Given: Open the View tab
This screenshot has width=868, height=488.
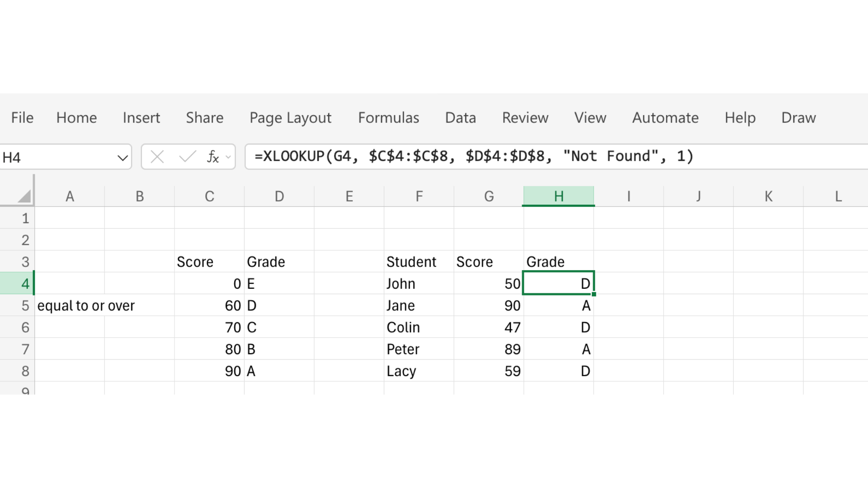Looking at the screenshot, I should 590,118.
